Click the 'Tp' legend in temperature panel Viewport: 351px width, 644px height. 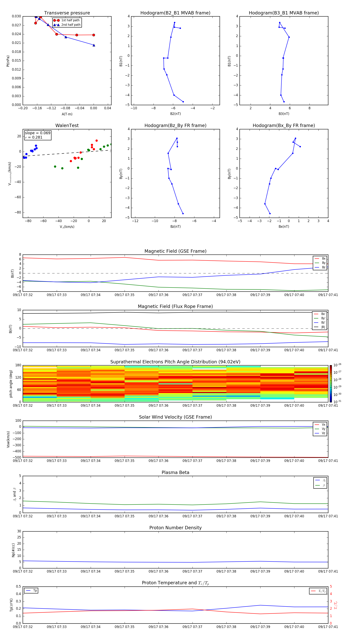31,591
